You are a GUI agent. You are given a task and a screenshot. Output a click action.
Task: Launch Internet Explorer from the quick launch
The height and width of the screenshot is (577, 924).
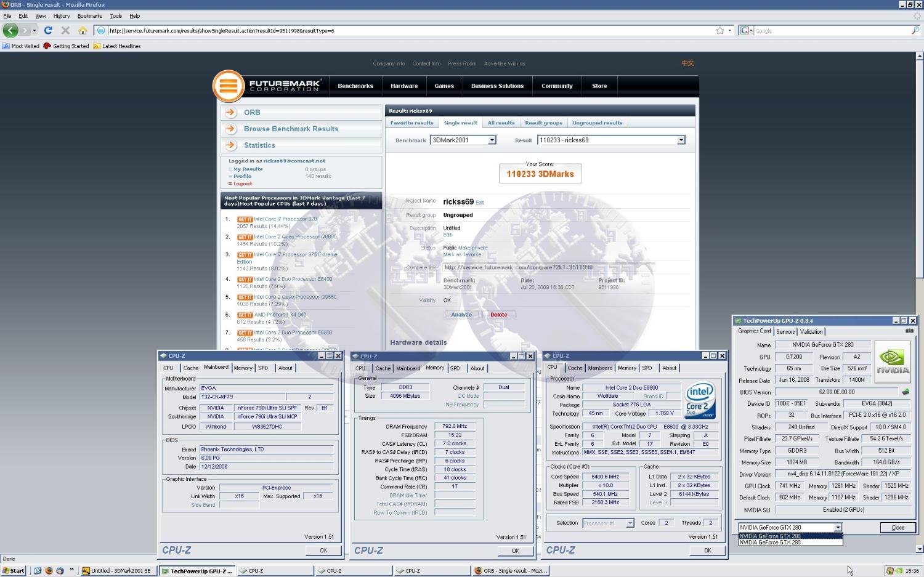click(x=38, y=571)
